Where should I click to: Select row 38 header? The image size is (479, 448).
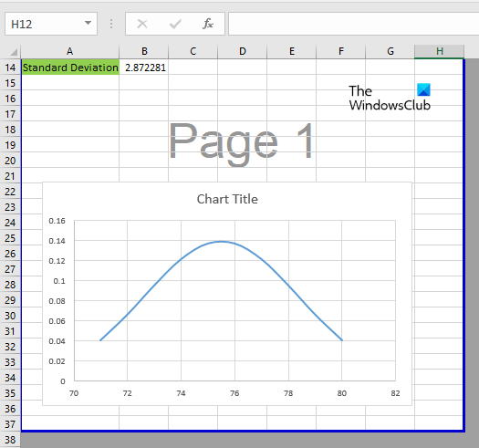click(10, 440)
